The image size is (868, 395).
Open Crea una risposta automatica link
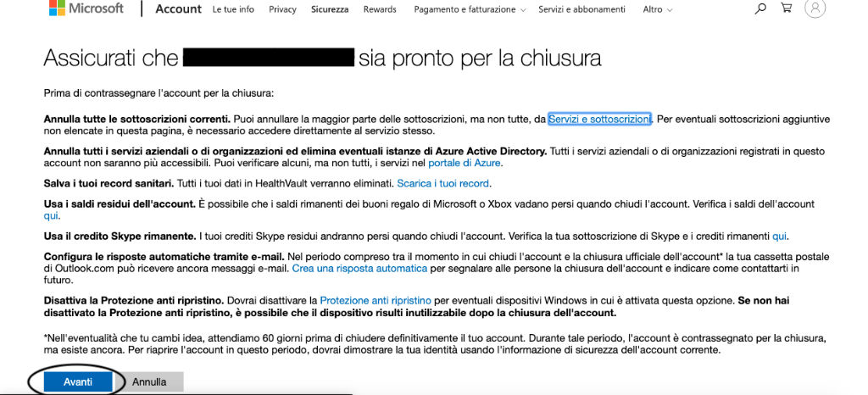coord(359,269)
